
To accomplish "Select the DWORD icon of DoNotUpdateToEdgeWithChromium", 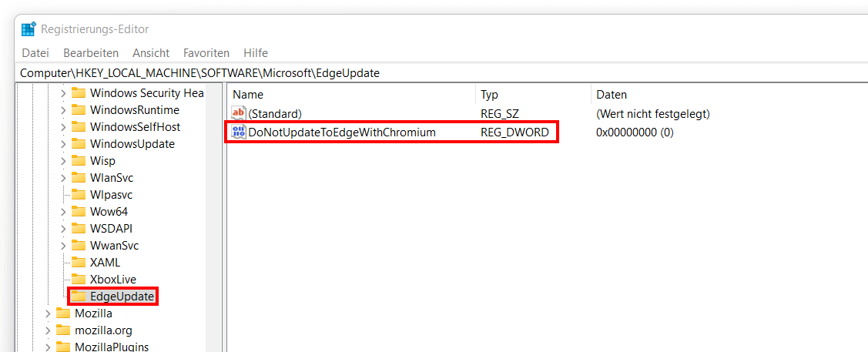I will click(239, 132).
